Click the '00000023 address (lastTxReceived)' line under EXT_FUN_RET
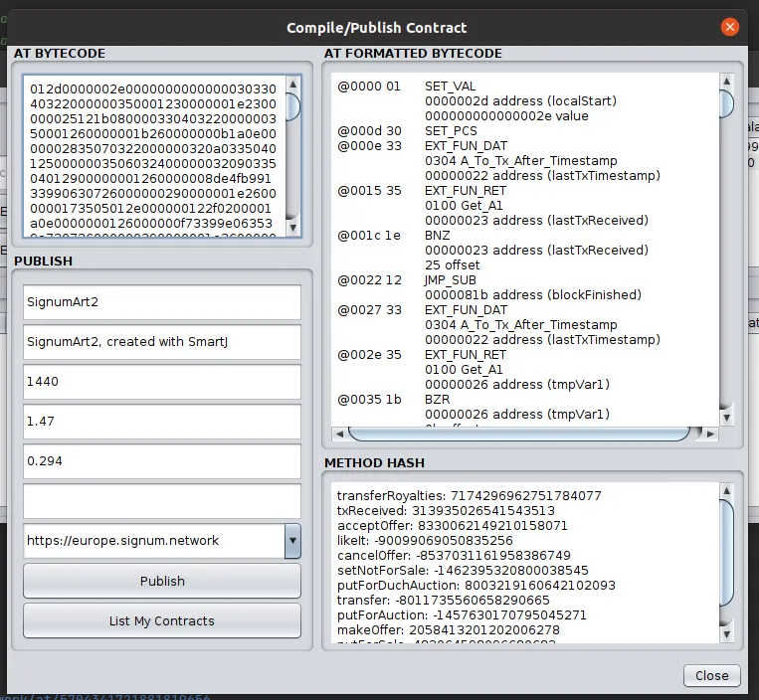 [x=536, y=221]
